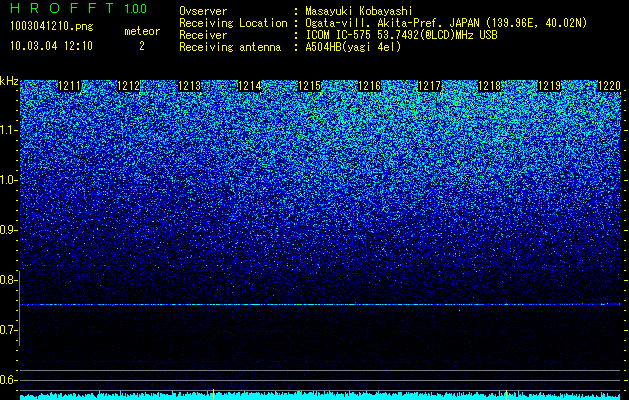Click the gray vertical range bar beside 0.8
The image size is (629, 400).
(19, 308)
